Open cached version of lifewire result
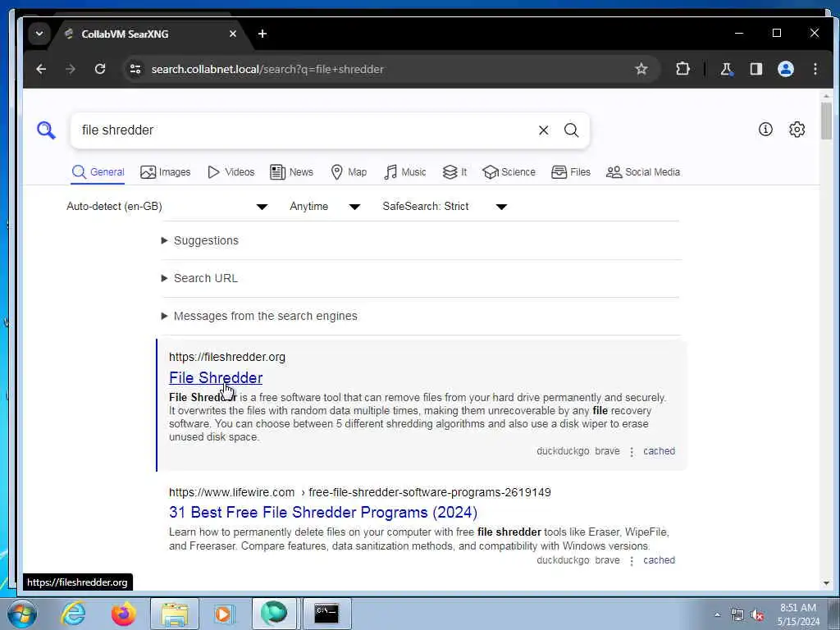This screenshot has height=630, width=840. pyautogui.click(x=659, y=560)
